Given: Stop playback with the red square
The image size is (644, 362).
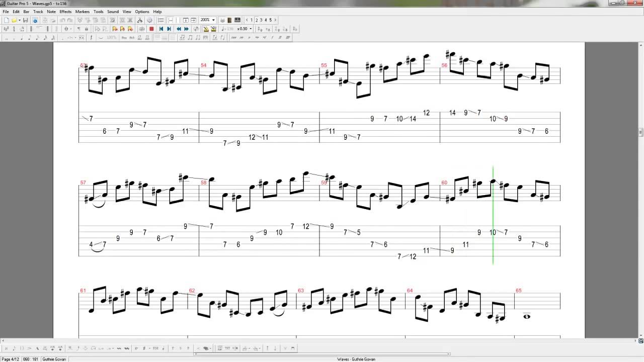Looking at the screenshot, I should point(151,29).
